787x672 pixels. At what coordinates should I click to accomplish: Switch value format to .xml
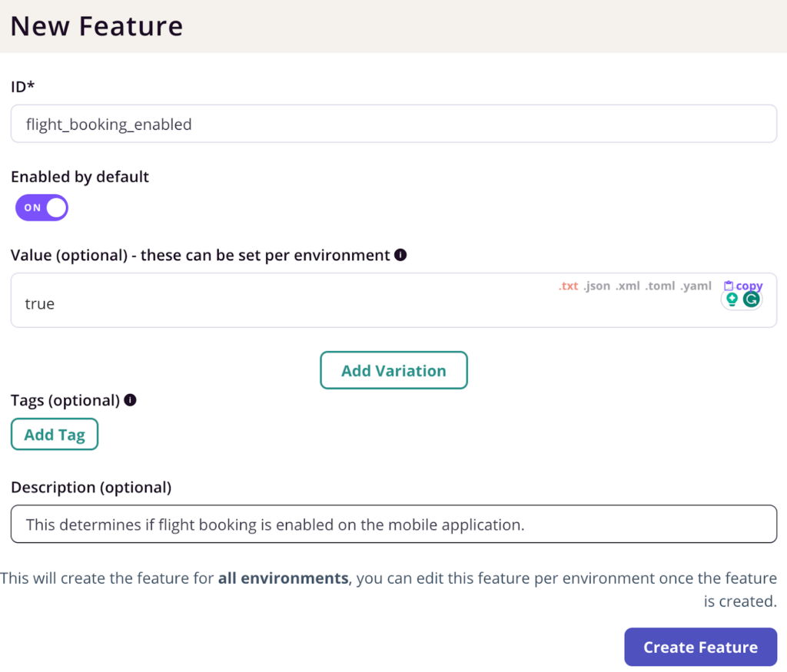[x=628, y=286]
